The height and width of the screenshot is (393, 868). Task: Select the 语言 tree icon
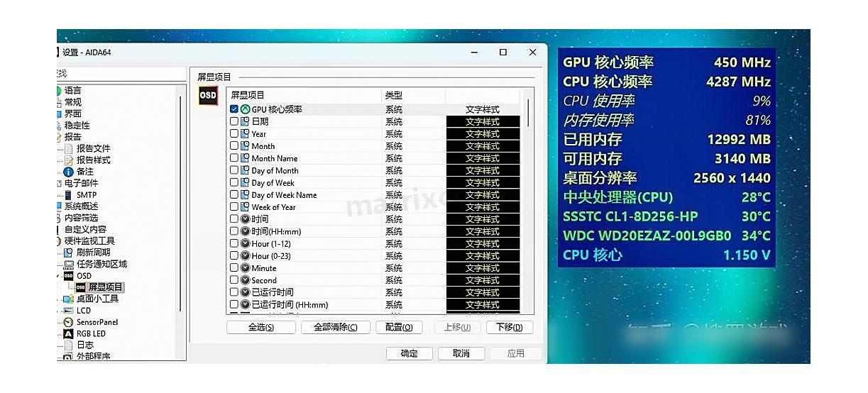coord(59,91)
